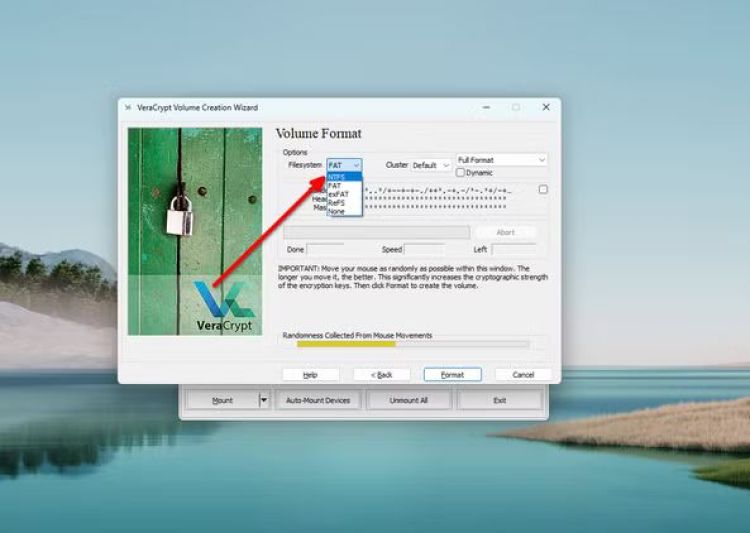This screenshot has height=533, width=750.
Task: Choose NTFS from the filesystem list
Action: (338, 177)
